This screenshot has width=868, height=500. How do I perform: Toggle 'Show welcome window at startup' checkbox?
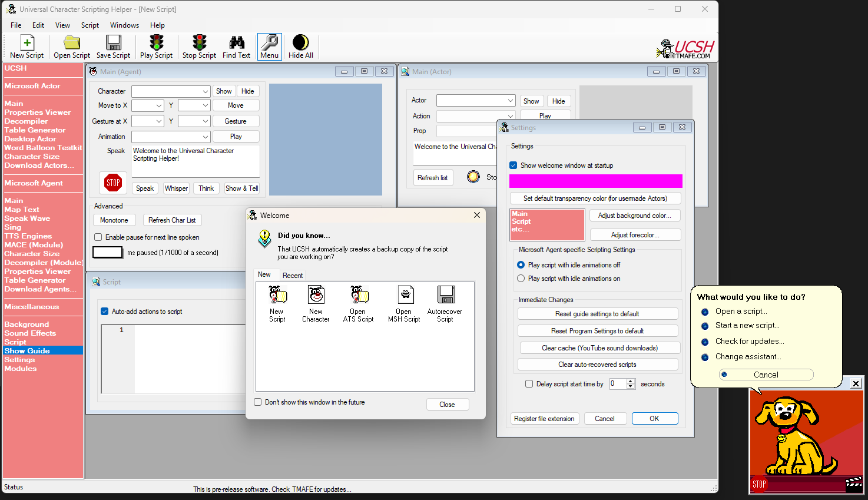click(513, 165)
